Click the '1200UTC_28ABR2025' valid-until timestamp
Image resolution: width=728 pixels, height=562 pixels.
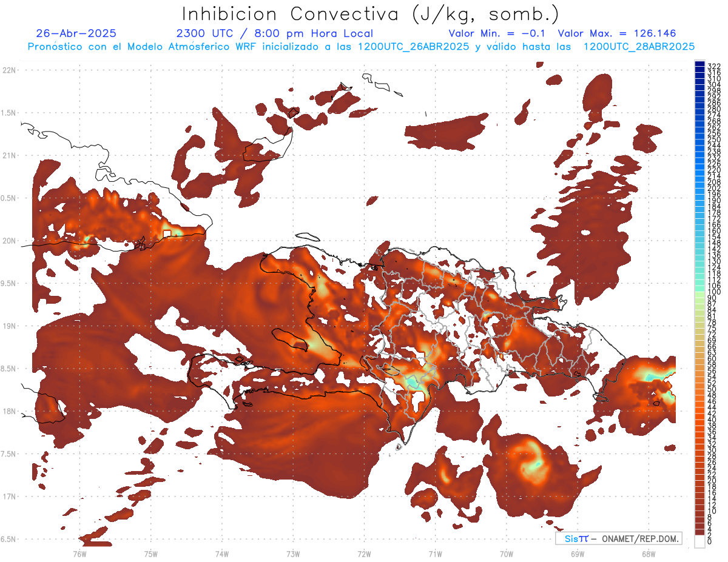pos(639,47)
